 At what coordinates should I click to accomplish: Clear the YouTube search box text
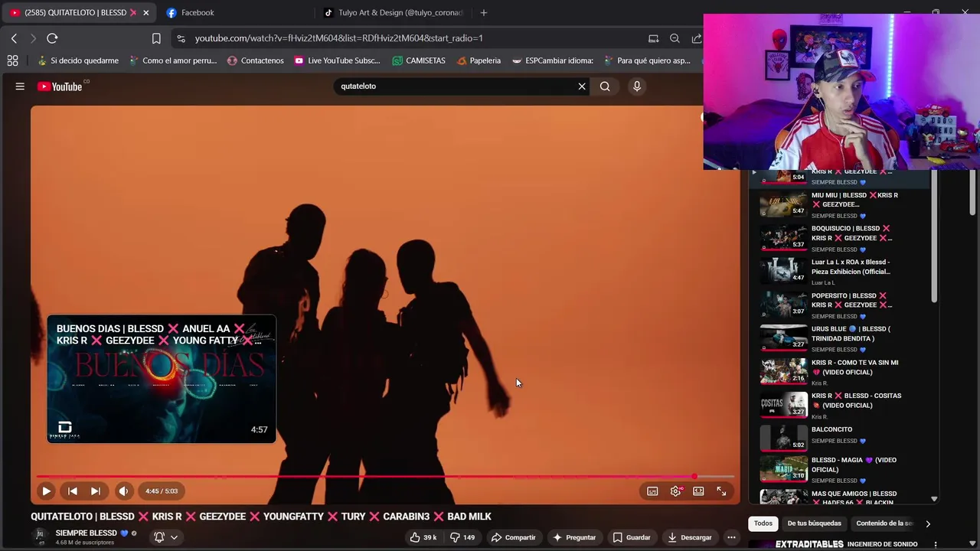point(582,86)
